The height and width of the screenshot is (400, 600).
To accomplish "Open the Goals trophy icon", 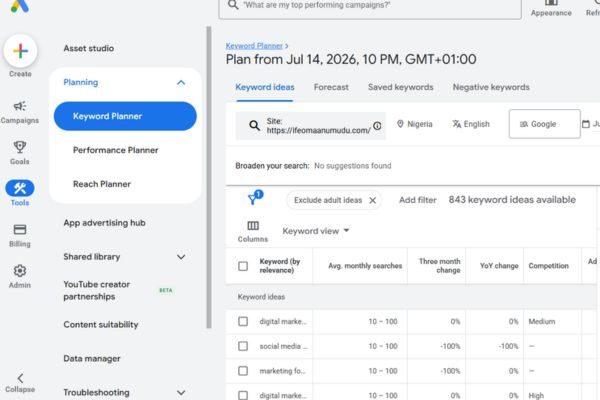I will click(20, 147).
